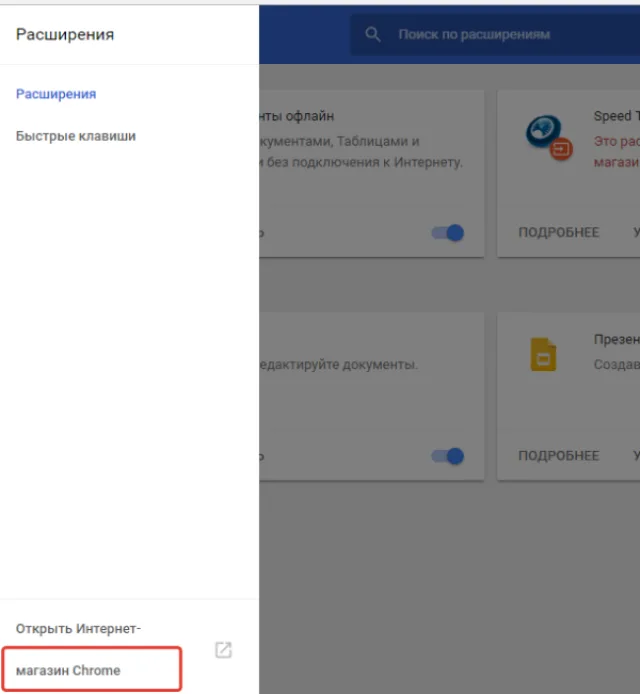Click the external link icon near Chrome store

(x=224, y=650)
